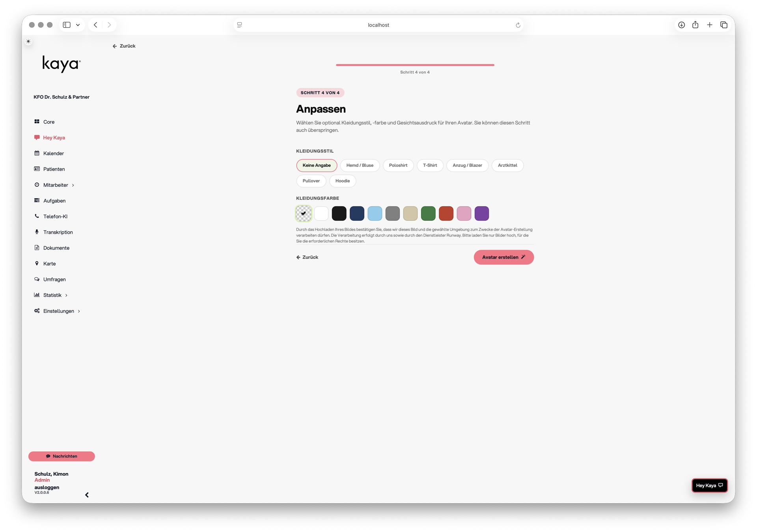Click the Avatar erstellen button

(503, 257)
